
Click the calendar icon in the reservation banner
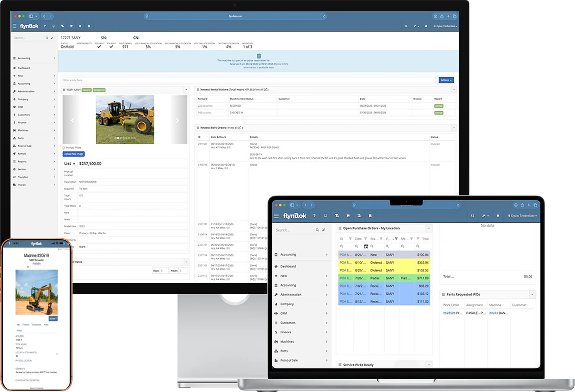click(259, 56)
